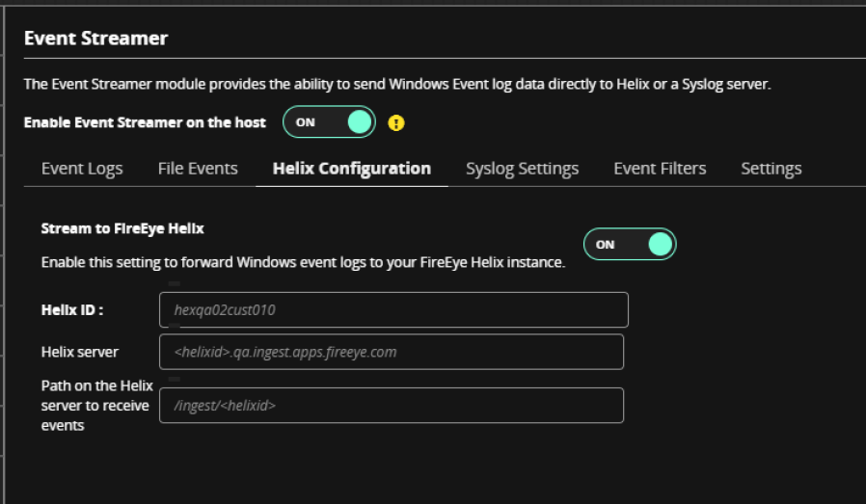Open the Syslog Settings tab
The height and width of the screenshot is (504, 866).
point(523,169)
